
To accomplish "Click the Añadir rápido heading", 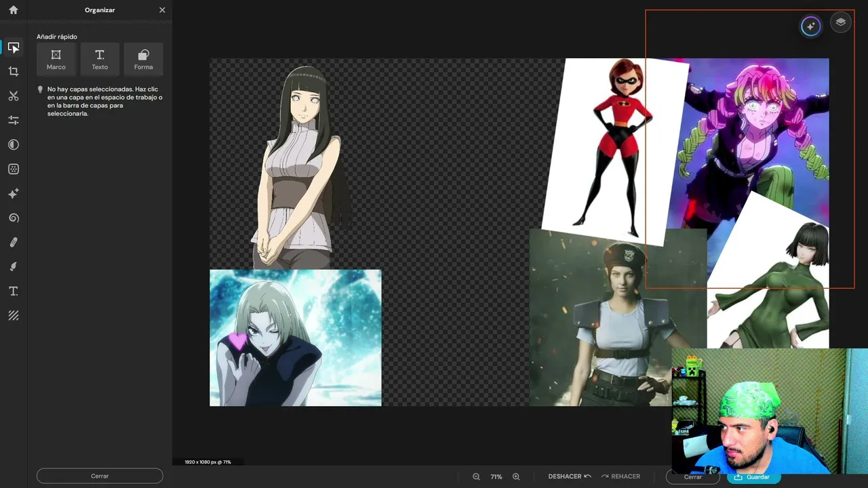I will [57, 37].
